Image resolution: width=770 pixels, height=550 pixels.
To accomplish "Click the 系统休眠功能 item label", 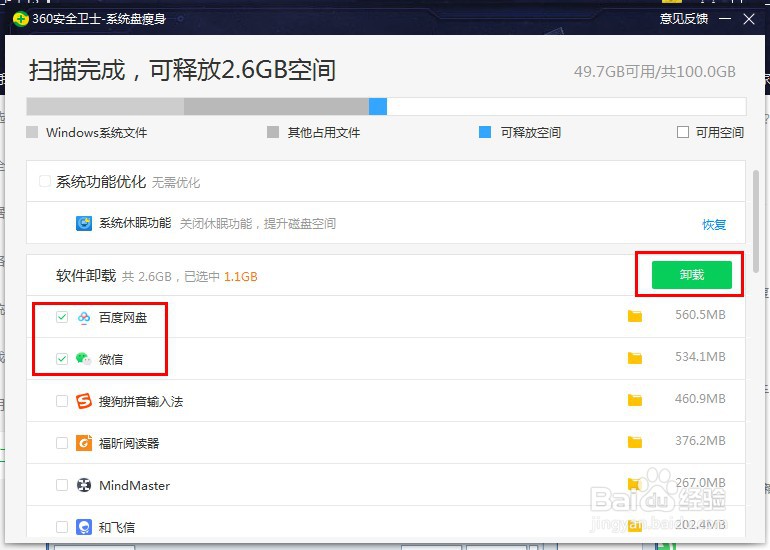I will pyautogui.click(x=135, y=223).
